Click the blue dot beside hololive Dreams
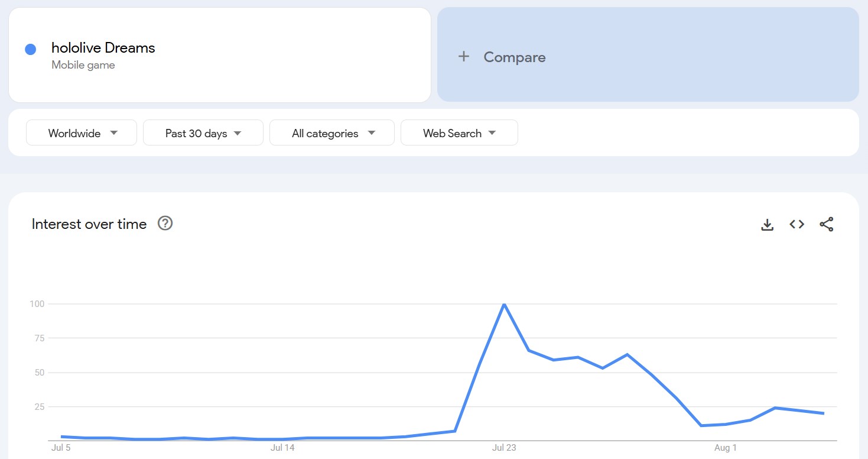868x459 pixels. 31,50
